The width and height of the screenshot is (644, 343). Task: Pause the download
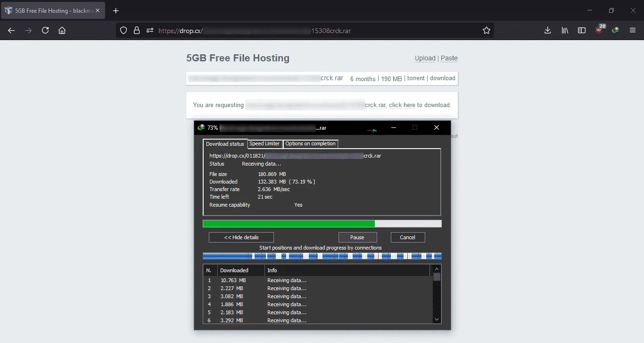pyautogui.click(x=357, y=237)
